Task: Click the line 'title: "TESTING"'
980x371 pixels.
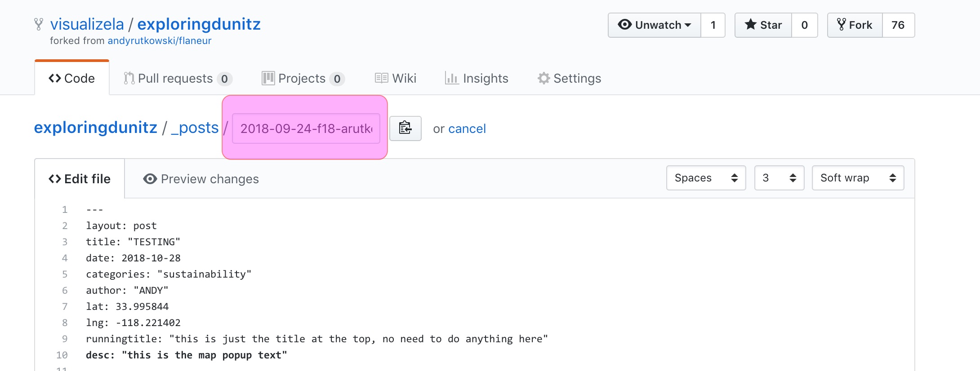Action: [x=133, y=242]
